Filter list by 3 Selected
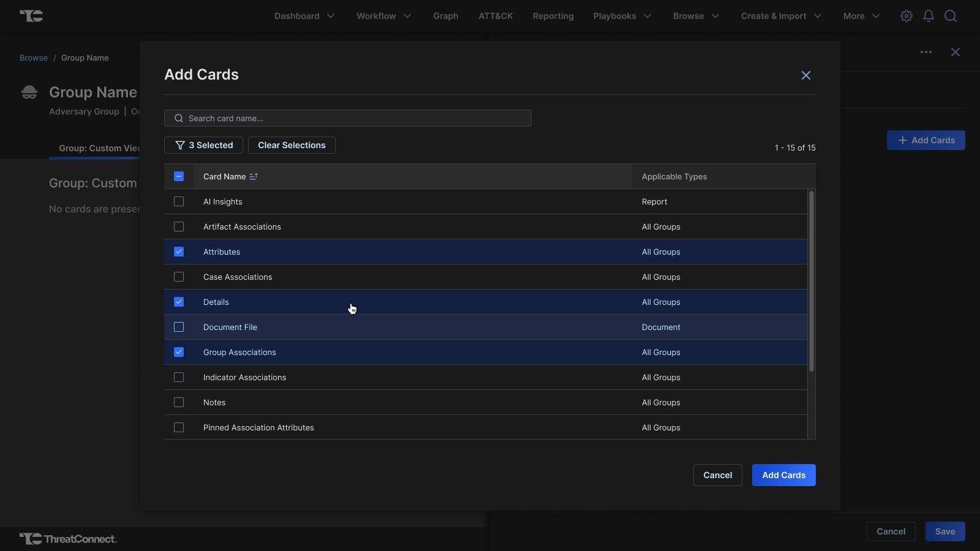This screenshot has height=551, width=980. click(x=203, y=145)
